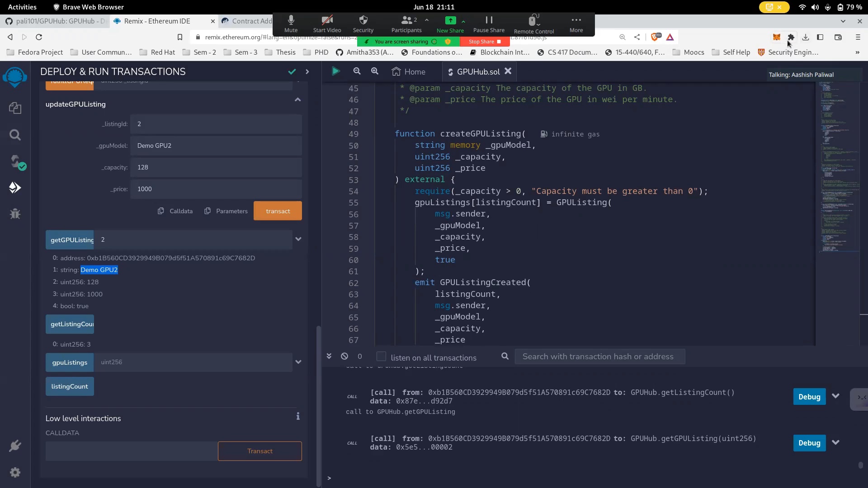
Task: Focus the _gpuModel input field
Action: [x=216, y=145]
